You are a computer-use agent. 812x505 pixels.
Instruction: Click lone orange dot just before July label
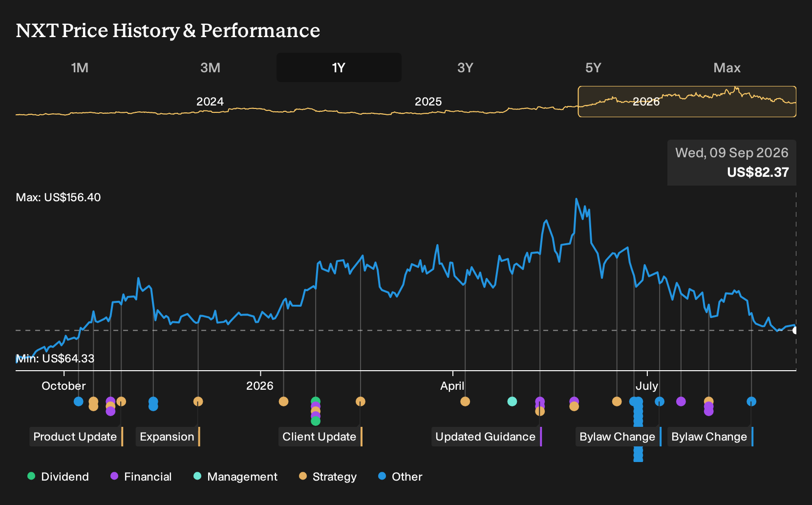coord(617,401)
